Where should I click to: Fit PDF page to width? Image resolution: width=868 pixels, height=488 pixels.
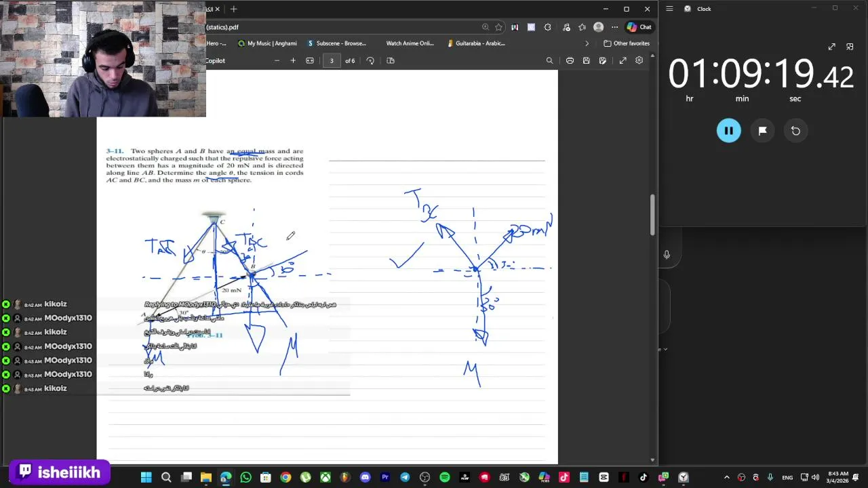click(310, 60)
